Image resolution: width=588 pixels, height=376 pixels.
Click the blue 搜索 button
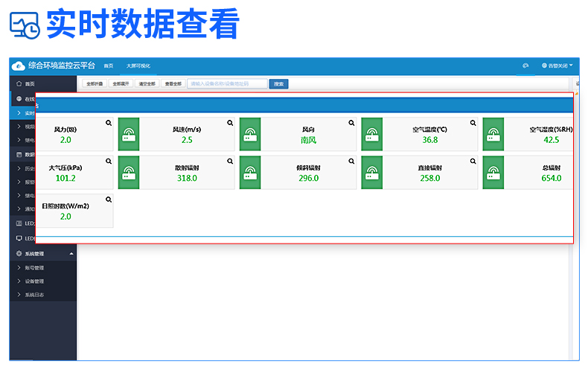click(x=278, y=84)
